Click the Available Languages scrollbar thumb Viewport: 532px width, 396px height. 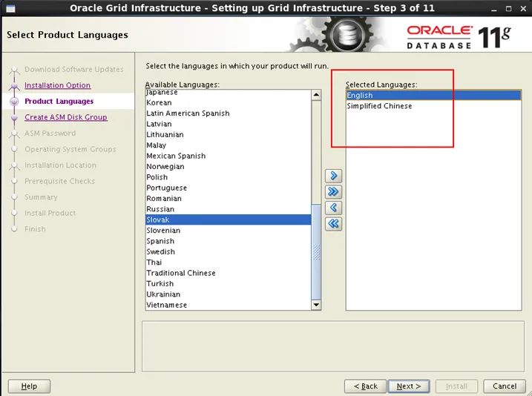(316, 251)
